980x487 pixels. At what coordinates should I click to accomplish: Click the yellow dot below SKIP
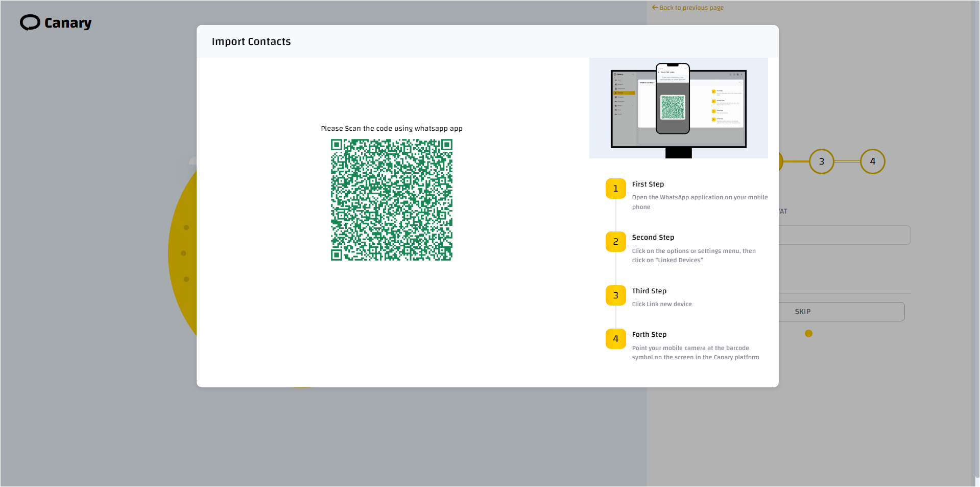[x=808, y=334]
